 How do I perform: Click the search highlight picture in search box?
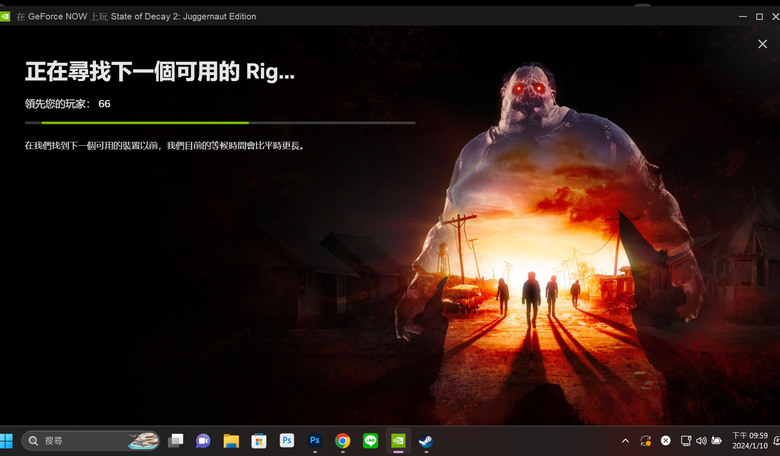tap(143, 441)
